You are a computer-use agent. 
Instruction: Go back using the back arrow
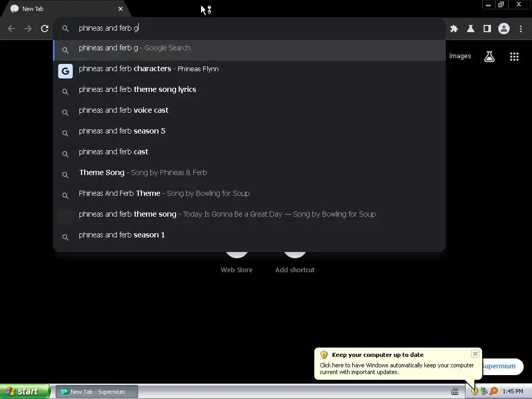(x=11, y=29)
